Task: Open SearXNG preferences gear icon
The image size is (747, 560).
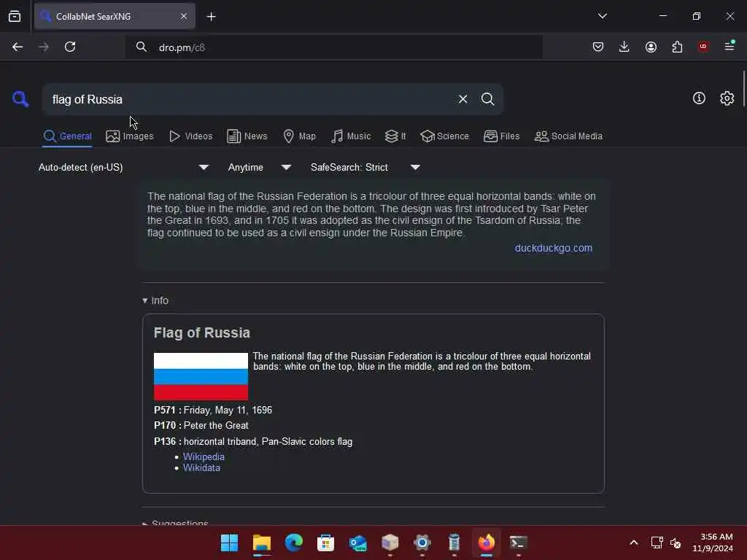Action: pos(727,98)
